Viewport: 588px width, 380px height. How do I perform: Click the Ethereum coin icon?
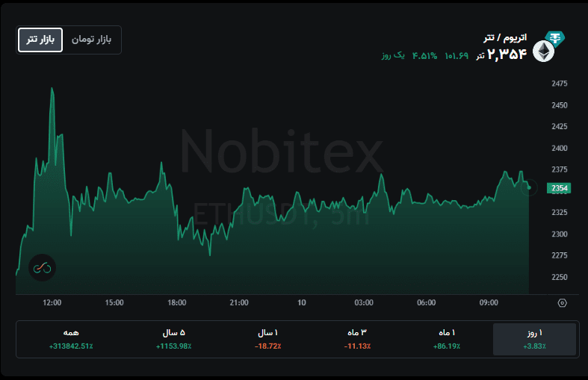coord(543,52)
